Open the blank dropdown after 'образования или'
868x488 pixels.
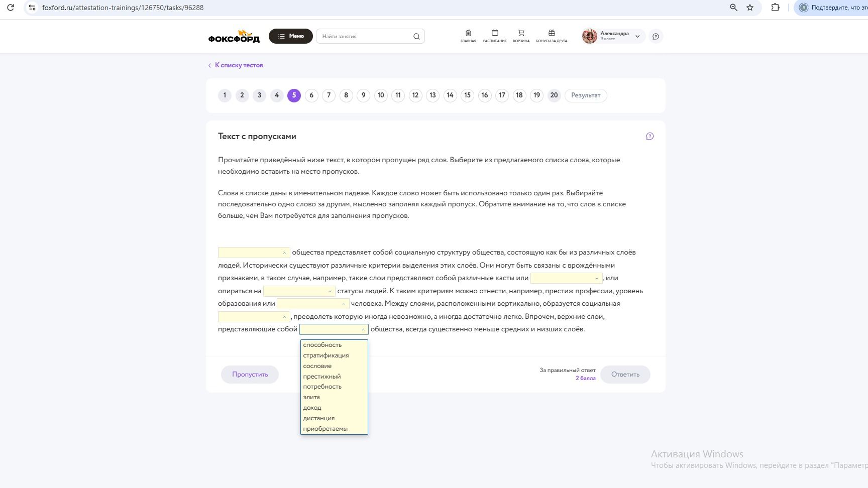pos(313,304)
